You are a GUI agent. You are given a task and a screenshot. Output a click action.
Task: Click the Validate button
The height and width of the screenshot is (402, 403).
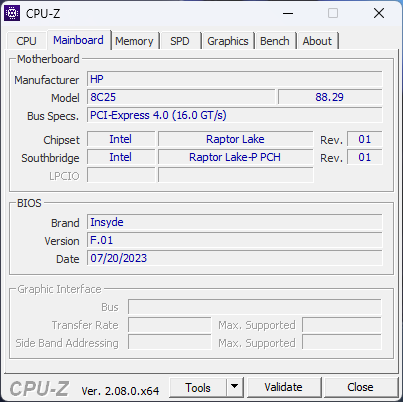[x=283, y=387]
